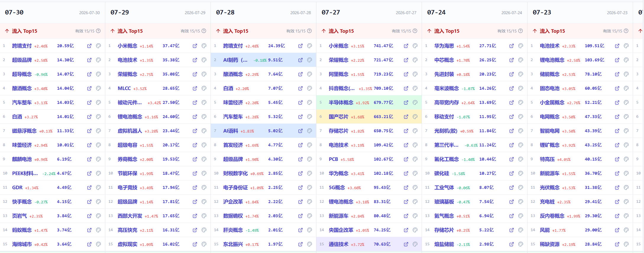Viewport: 644px width, 253px height.
Task: Open the 电子身份证 concept link
Action: click(x=235, y=187)
